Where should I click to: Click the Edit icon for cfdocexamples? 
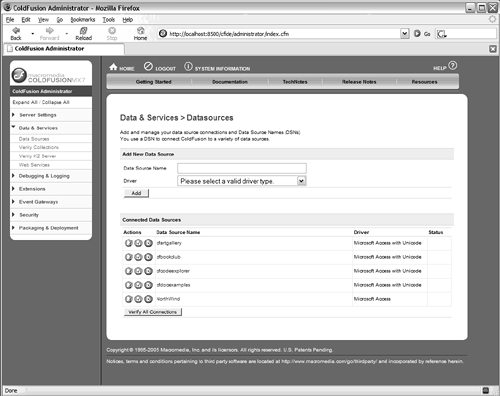pyautogui.click(x=129, y=285)
